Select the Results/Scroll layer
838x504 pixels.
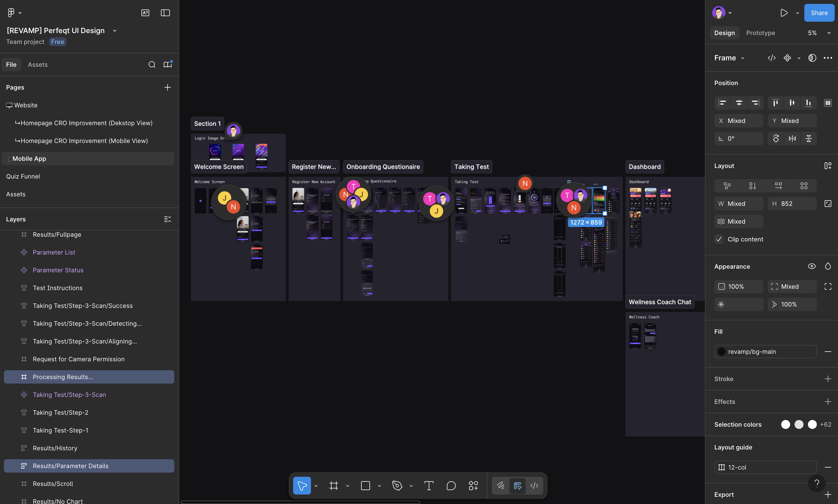(53, 484)
